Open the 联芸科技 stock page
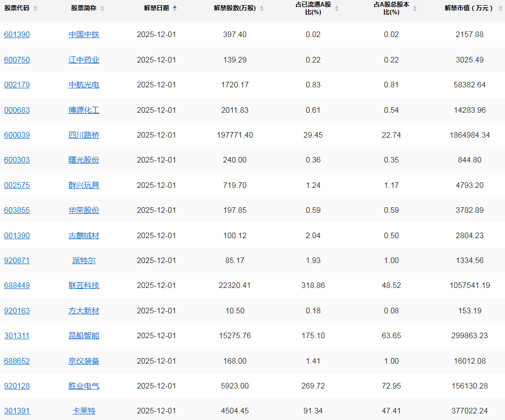 pos(84,285)
